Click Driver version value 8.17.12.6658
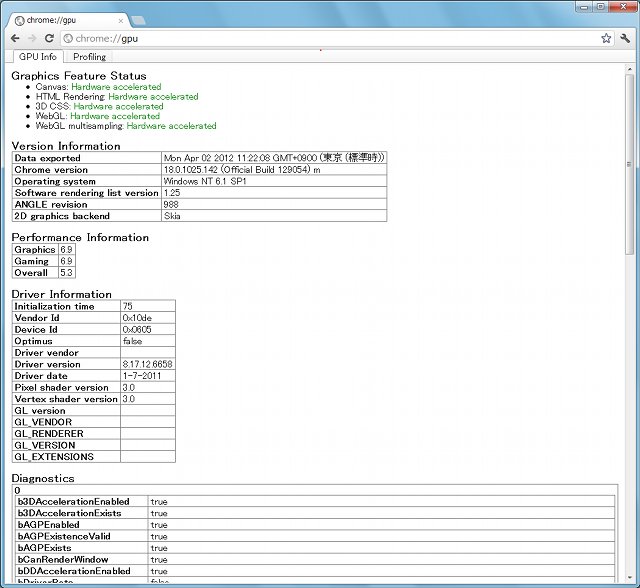 [x=148, y=364]
